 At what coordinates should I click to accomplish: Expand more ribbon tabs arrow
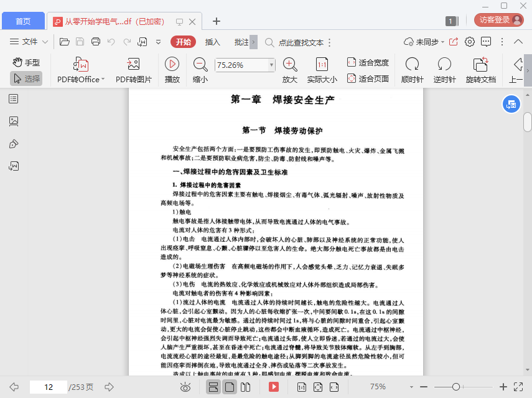(253, 42)
